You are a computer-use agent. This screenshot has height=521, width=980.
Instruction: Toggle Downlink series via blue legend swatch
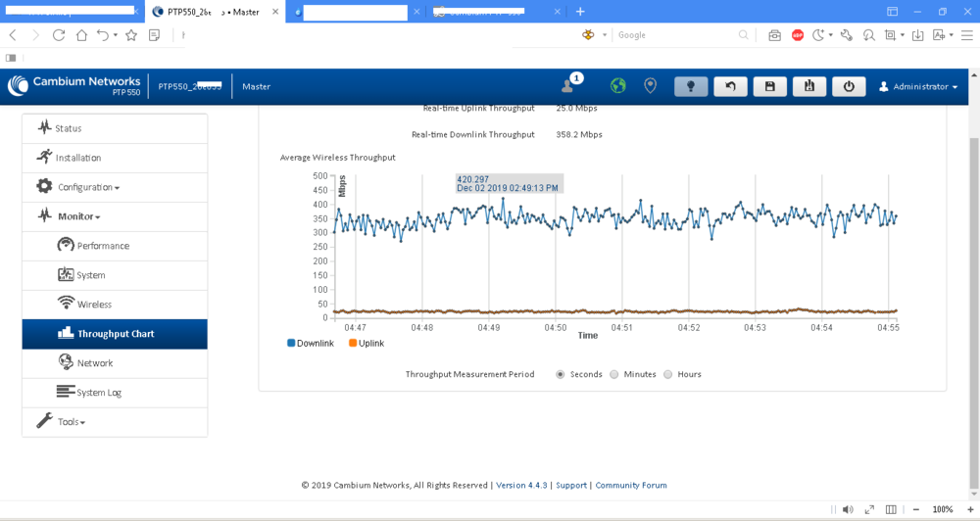[291, 344]
